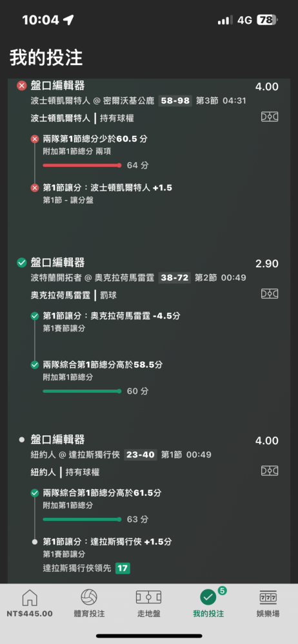
Task: Tap the 我的投注 page title
Action: click(46, 57)
